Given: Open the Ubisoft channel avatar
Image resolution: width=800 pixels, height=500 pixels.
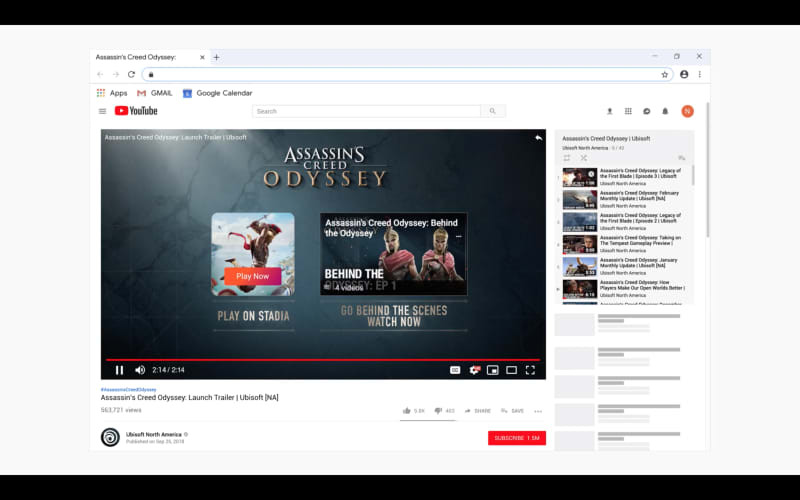Looking at the screenshot, I should pos(110,437).
